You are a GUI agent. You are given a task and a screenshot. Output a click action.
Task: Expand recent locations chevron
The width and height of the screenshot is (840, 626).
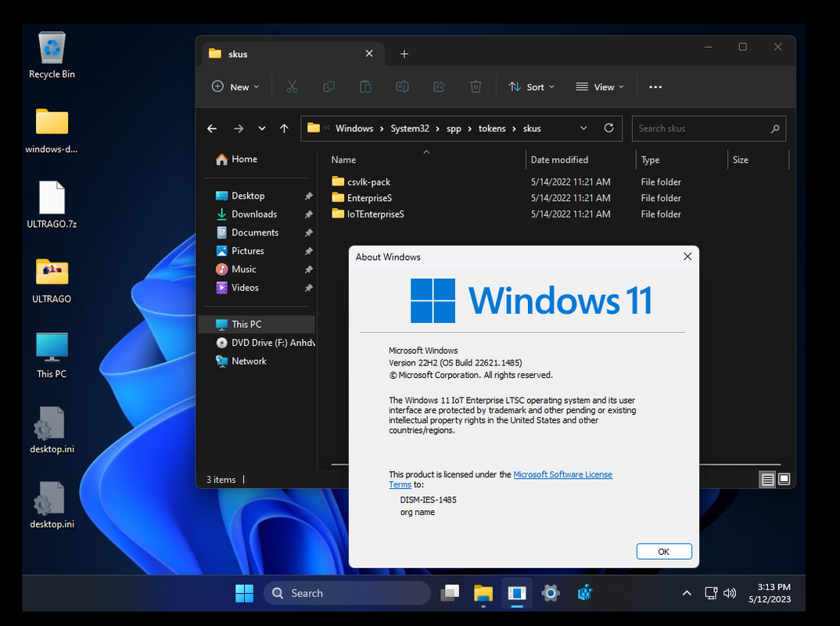pos(261,128)
